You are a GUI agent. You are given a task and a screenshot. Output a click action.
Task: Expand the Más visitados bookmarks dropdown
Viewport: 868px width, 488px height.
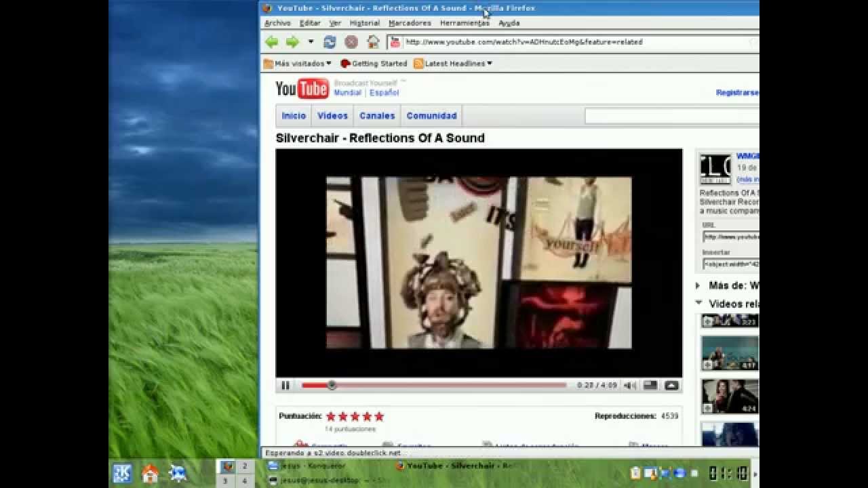click(297, 64)
